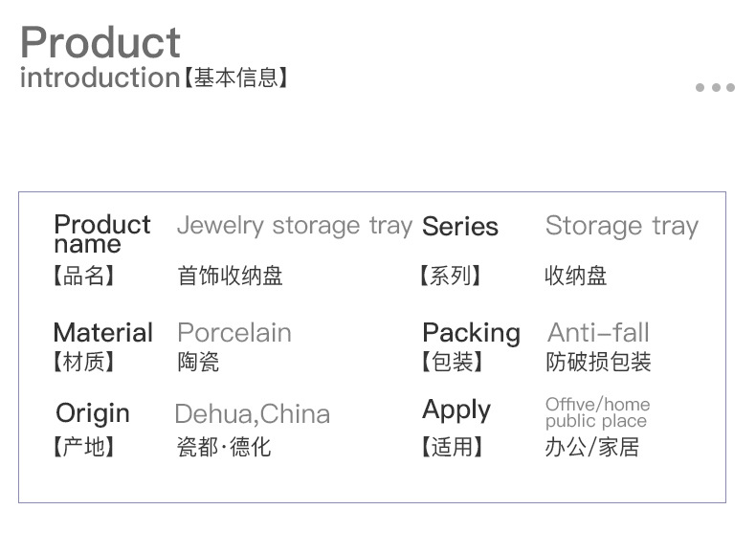Click the large "Product" heading
The height and width of the screenshot is (554, 756).
pos(100,42)
